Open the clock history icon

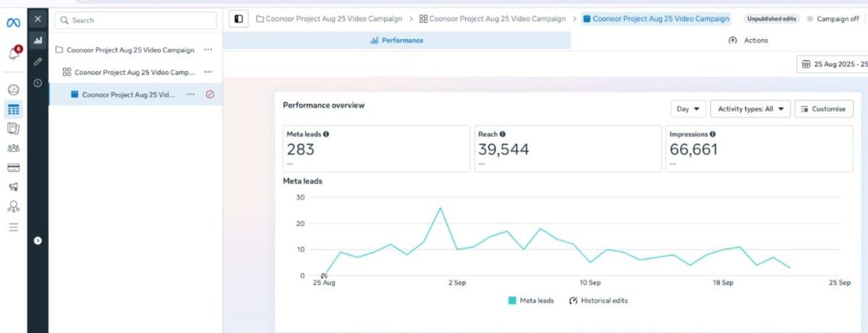pyautogui.click(x=38, y=83)
